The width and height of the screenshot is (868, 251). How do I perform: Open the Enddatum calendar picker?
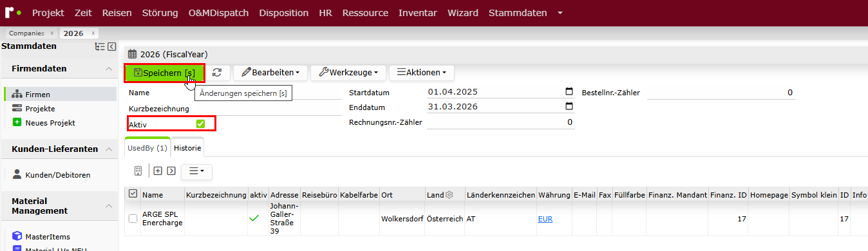pyautogui.click(x=569, y=106)
